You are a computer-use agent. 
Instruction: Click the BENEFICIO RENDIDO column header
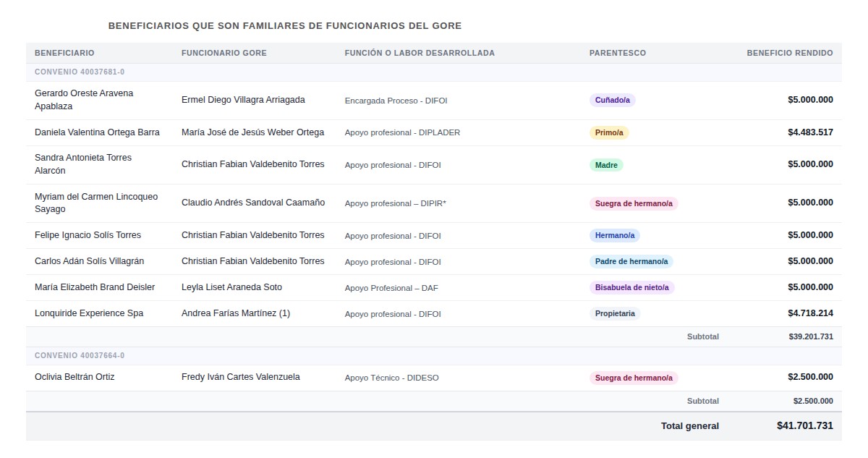(789, 53)
